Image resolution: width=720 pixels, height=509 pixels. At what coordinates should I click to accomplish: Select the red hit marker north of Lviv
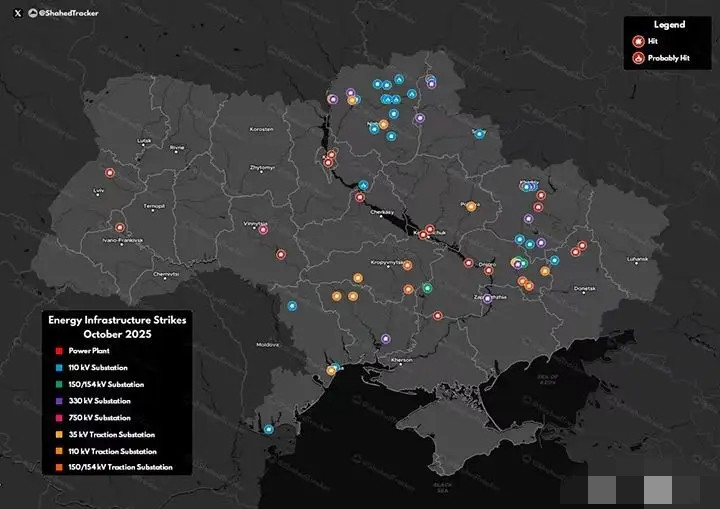110,173
